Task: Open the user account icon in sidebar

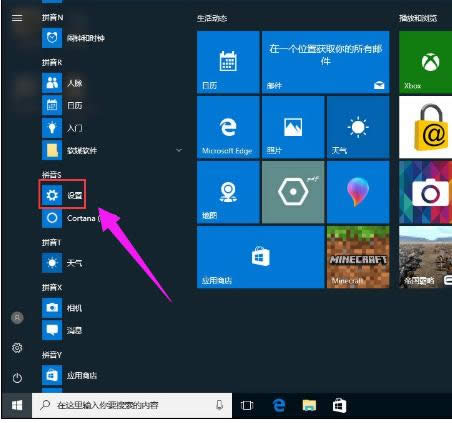Action: (x=17, y=318)
